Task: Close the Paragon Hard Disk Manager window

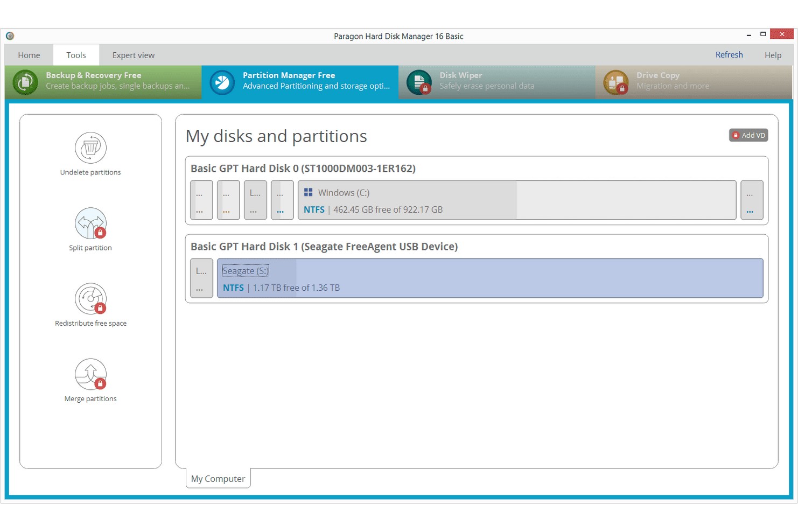Action: pyautogui.click(x=782, y=34)
